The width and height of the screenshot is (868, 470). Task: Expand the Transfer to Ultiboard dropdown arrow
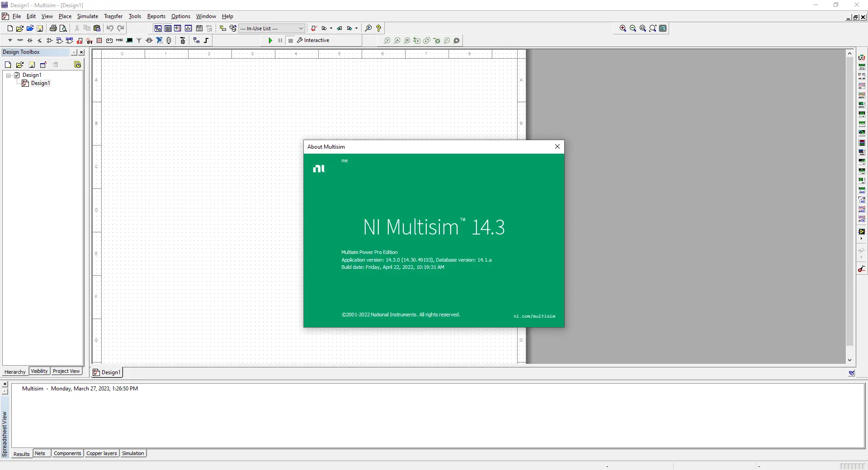[x=331, y=28]
